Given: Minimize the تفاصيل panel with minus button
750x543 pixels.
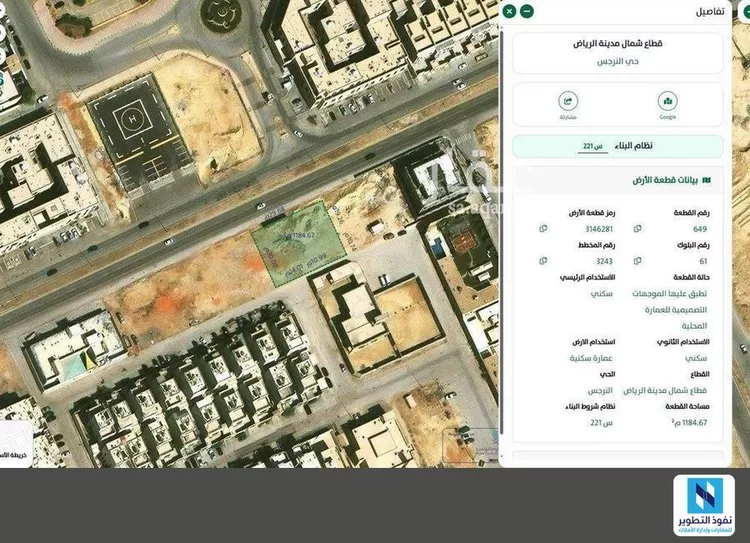Looking at the screenshot, I should [x=527, y=11].
